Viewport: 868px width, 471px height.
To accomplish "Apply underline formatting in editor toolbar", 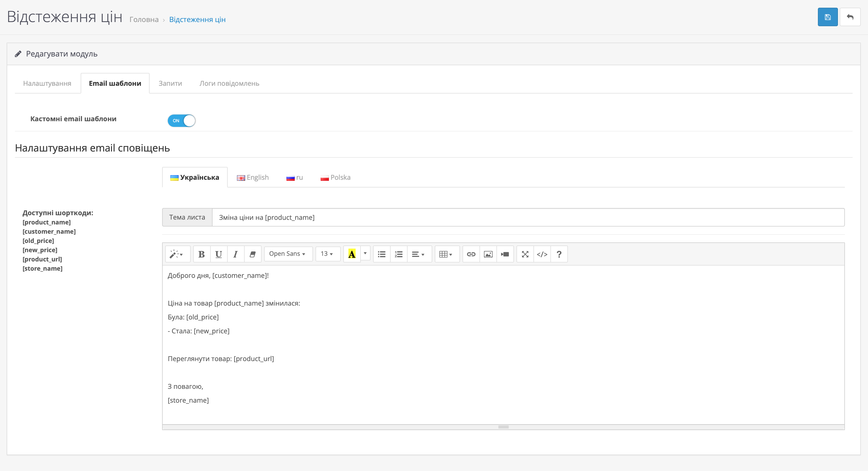I will click(x=218, y=254).
